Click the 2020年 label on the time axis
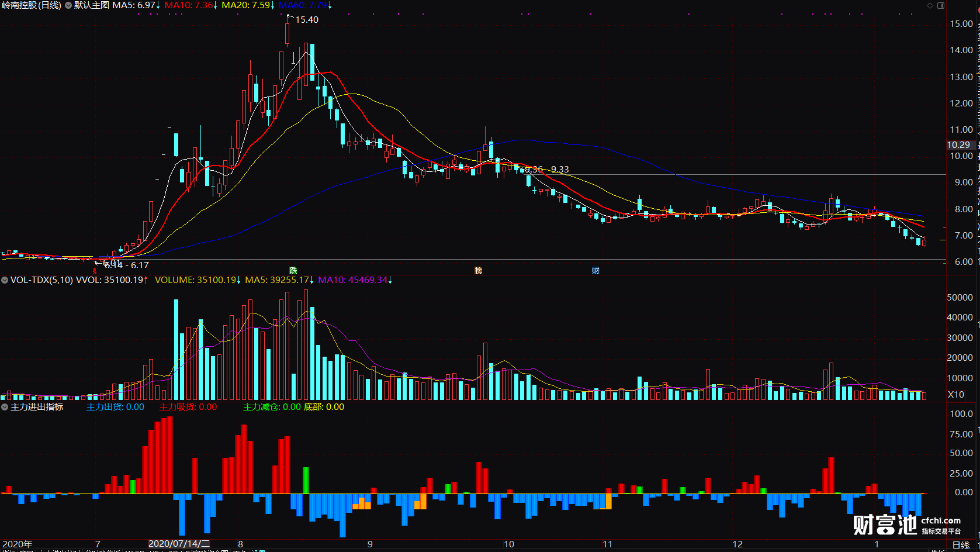 coord(18,544)
